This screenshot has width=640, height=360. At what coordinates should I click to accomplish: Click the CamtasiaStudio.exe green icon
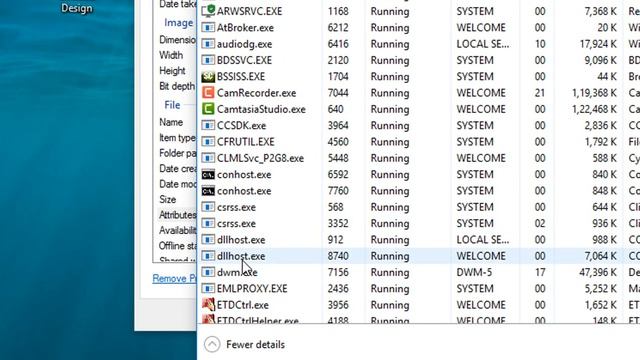point(208,109)
